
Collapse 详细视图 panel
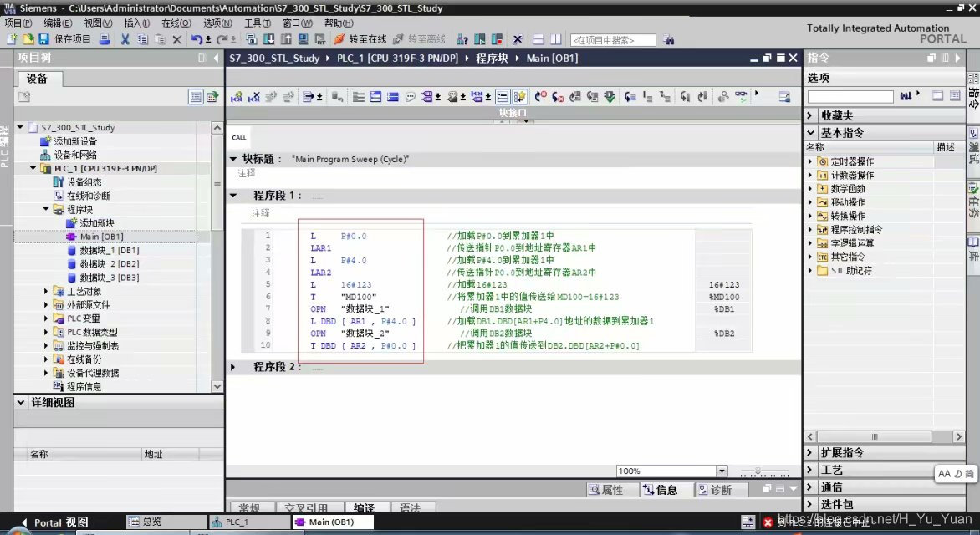(x=21, y=402)
